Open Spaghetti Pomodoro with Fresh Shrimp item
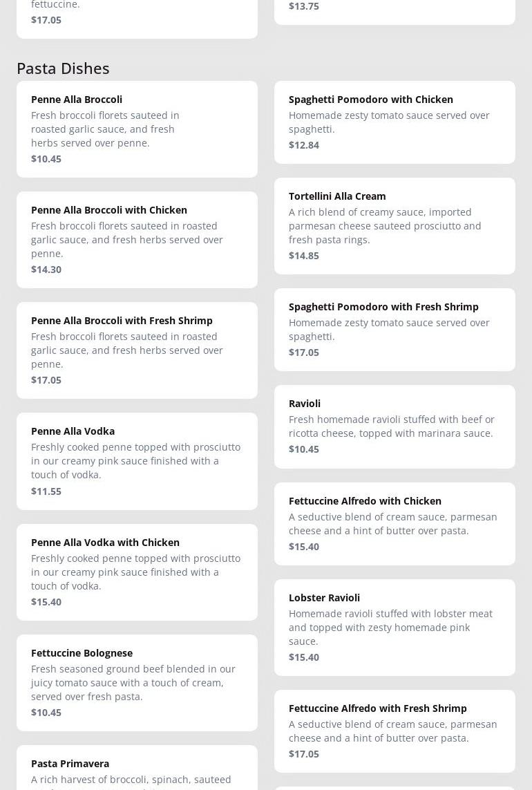Screen dimensions: 532x790 pyautogui.click(x=395, y=330)
